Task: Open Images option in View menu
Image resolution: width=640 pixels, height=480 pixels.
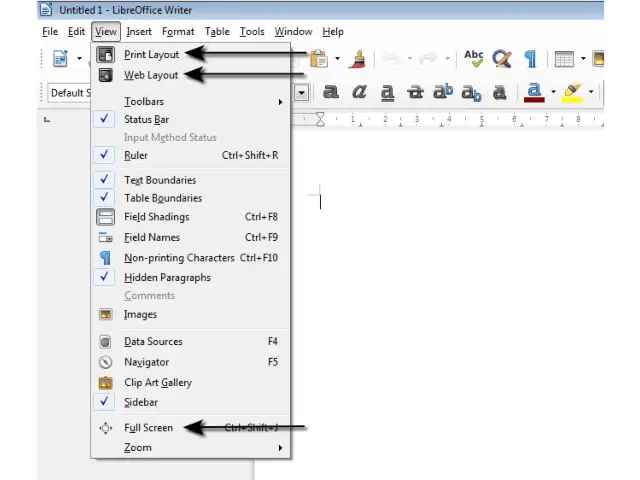Action: [190, 314]
